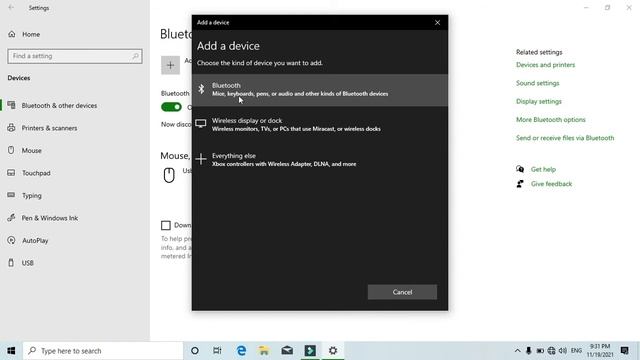Image resolution: width=640 pixels, height=360 pixels.
Task: Click the mouse device icon in Settings
Action: (169, 175)
